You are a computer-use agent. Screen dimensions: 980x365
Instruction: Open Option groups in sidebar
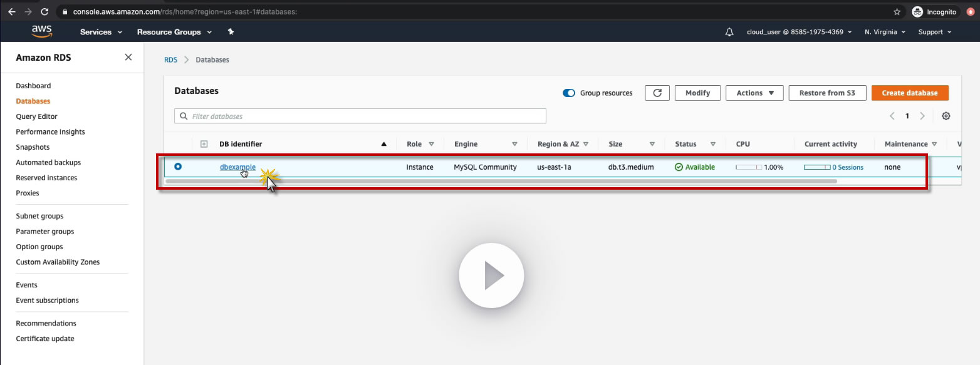pos(39,247)
